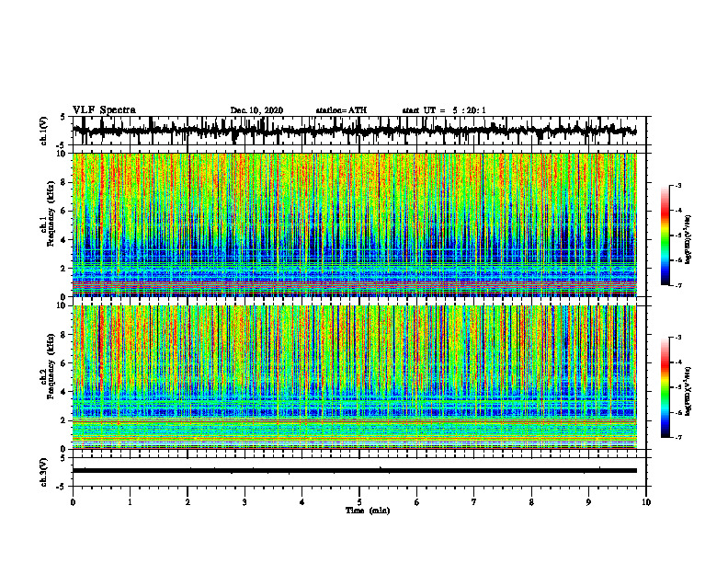The width and height of the screenshot is (728, 563).
Task: Click the "5" tick of ch.1(V) axis
Action: [63, 117]
